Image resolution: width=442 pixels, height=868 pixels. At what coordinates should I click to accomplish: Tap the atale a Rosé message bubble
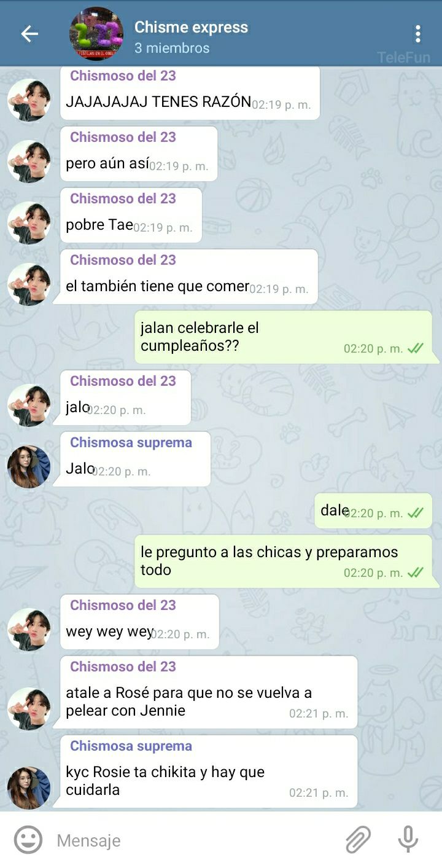pos(209,692)
